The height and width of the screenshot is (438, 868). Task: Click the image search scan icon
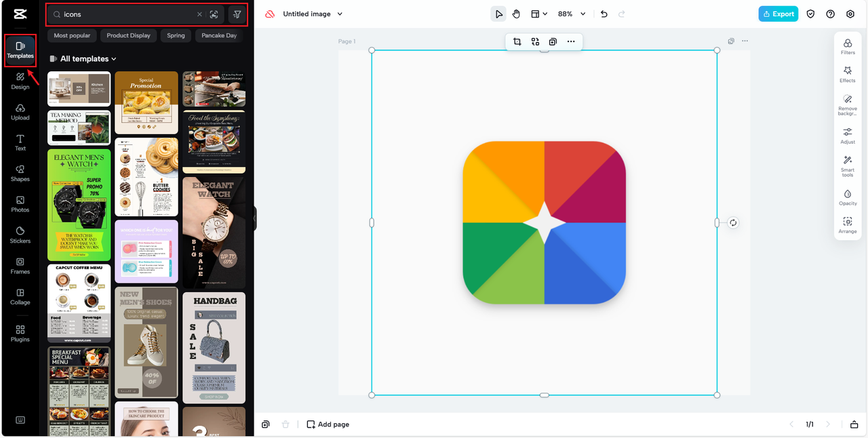click(214, 14)
